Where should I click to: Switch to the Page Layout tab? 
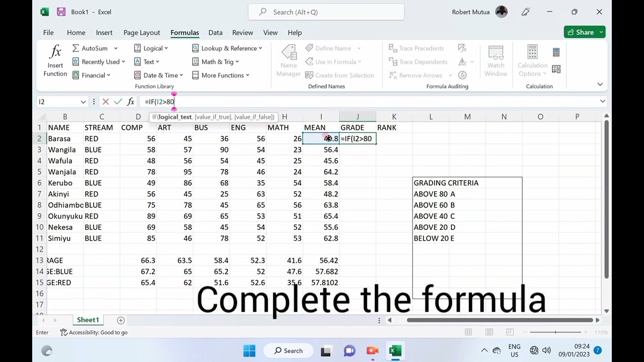(142, 33)
